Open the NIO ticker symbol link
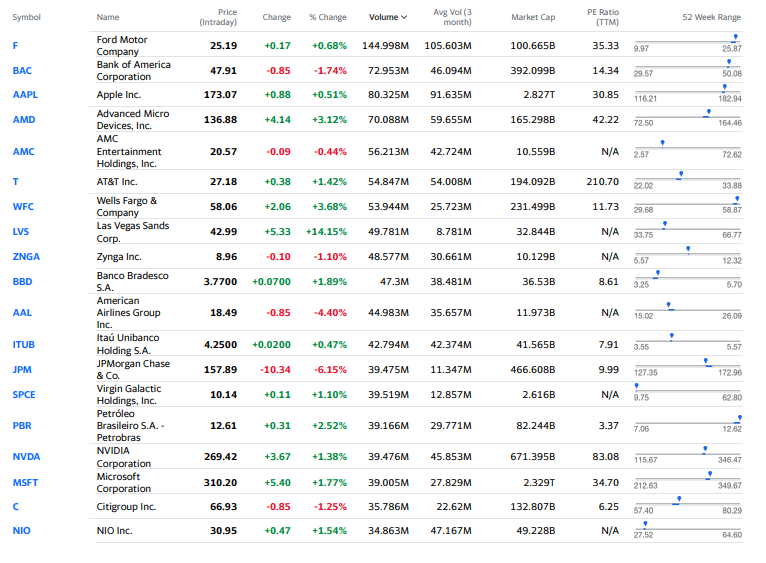 click(x=21, y=530)
